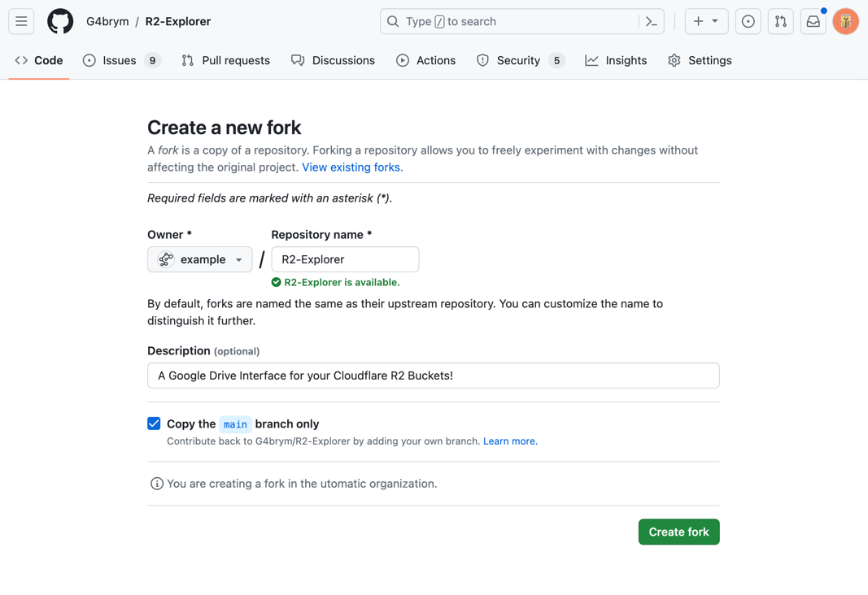Focus the Type / to search field
Image resolution: width=868 pixels, height=595 pixels.
click(521, 22)
